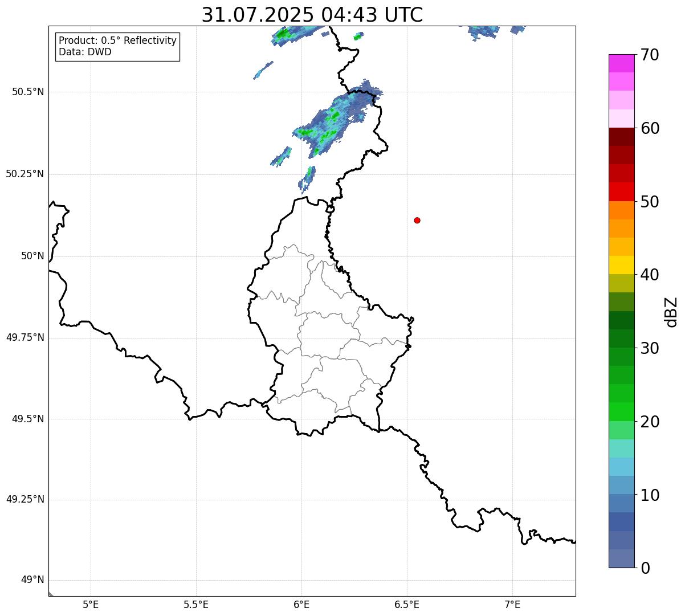The width and height of the screenshot is (685, 616).
Task: Click the small radar echo near 50.25°N 6°E
Action: tap(307, 180)
